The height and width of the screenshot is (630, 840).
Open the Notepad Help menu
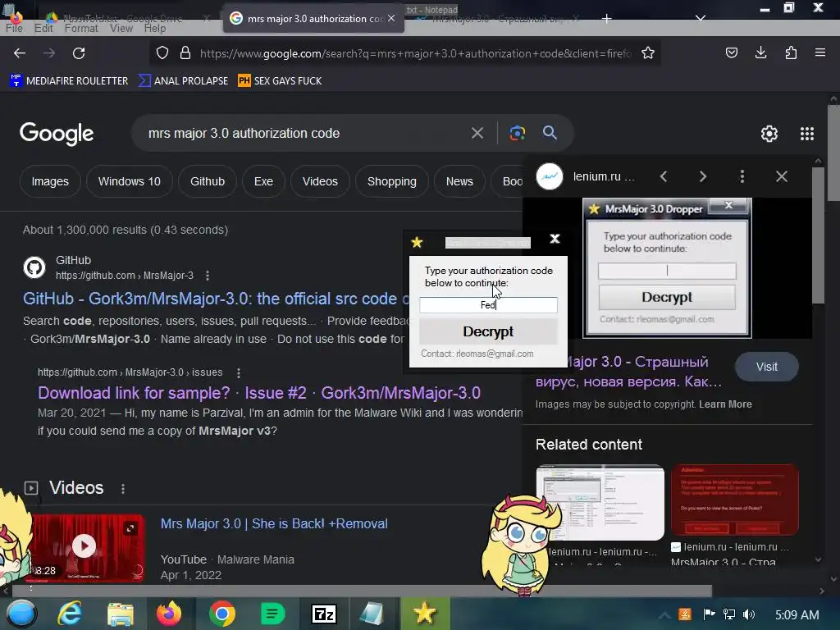point(155,29)
